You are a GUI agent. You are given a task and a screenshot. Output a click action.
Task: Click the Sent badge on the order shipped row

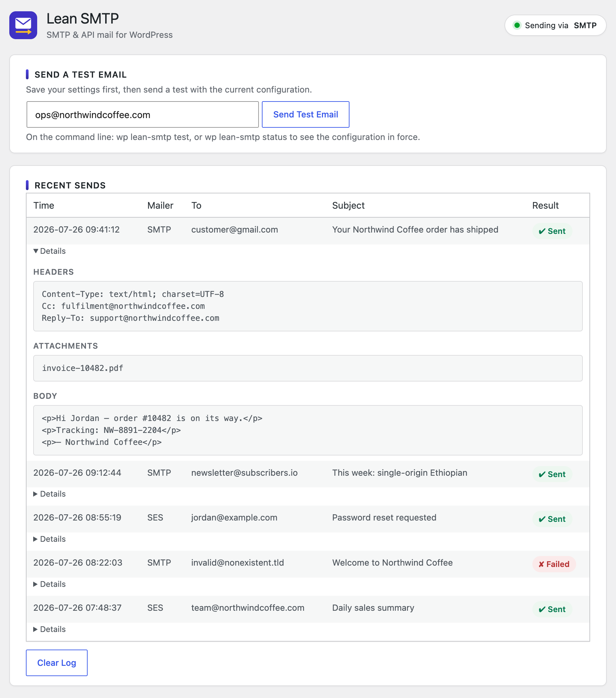(x=552, y=231)
